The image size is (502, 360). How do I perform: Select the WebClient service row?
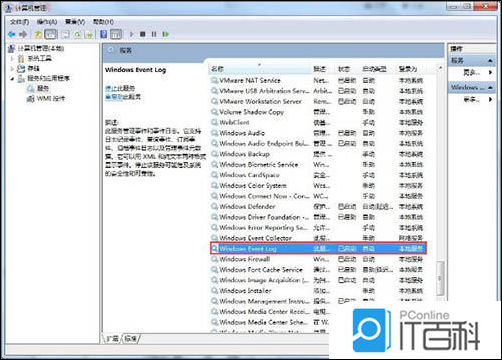[318, 122]
